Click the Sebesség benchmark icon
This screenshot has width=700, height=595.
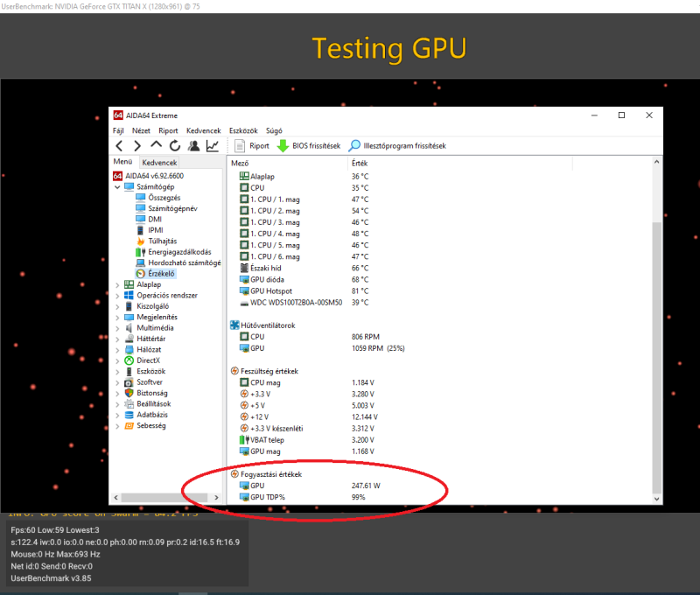(129, 426)
